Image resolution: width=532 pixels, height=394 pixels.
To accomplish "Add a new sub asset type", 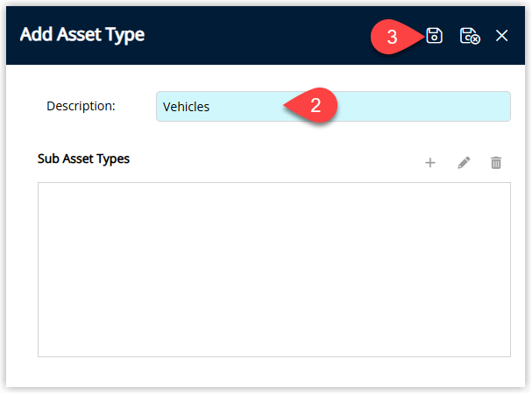I will coord(430,163).
